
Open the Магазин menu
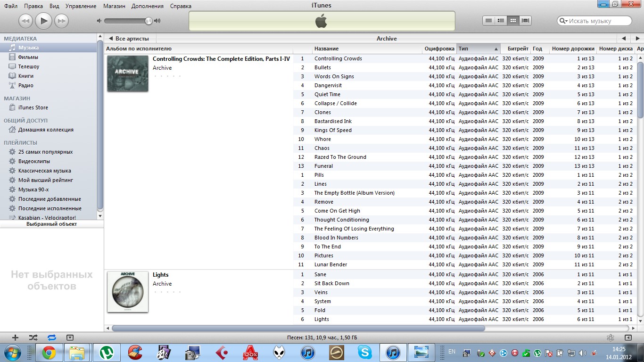(115, 6)
